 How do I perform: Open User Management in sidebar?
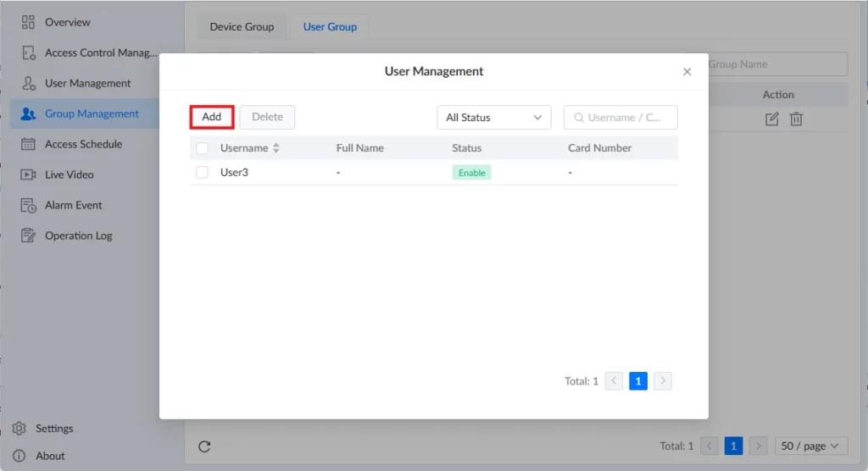[x=87, y=83]
